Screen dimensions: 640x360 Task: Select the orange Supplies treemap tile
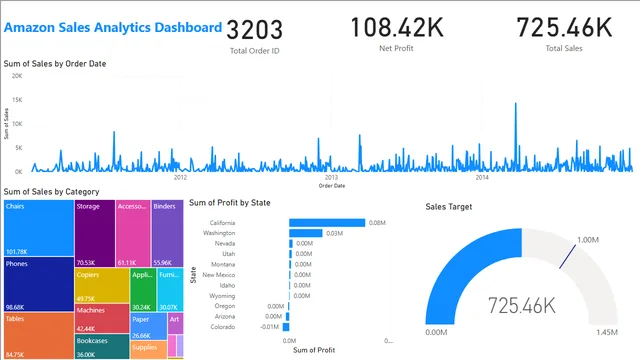point(149,350)
